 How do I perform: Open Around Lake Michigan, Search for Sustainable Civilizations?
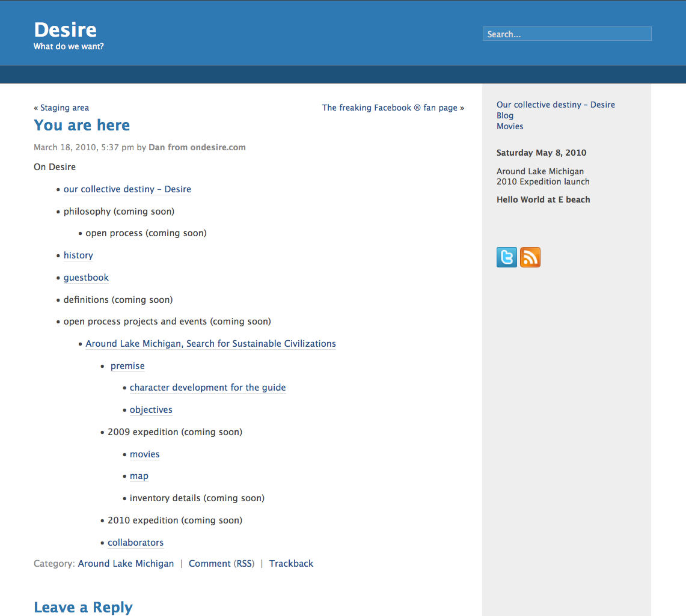click(211, 344)
